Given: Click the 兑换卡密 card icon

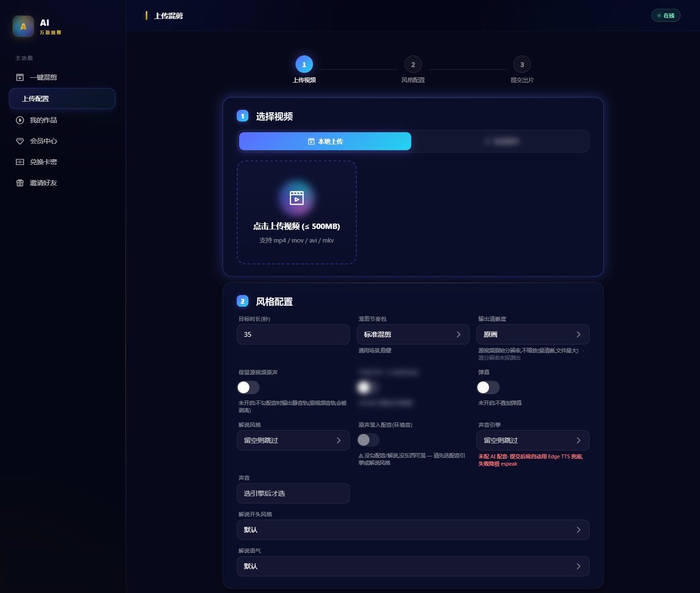Looking at the screenshot, I should coord(20,162).
